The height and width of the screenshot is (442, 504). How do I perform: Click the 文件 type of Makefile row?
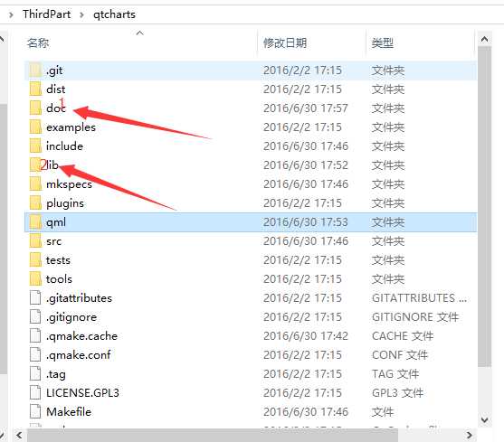383,411
